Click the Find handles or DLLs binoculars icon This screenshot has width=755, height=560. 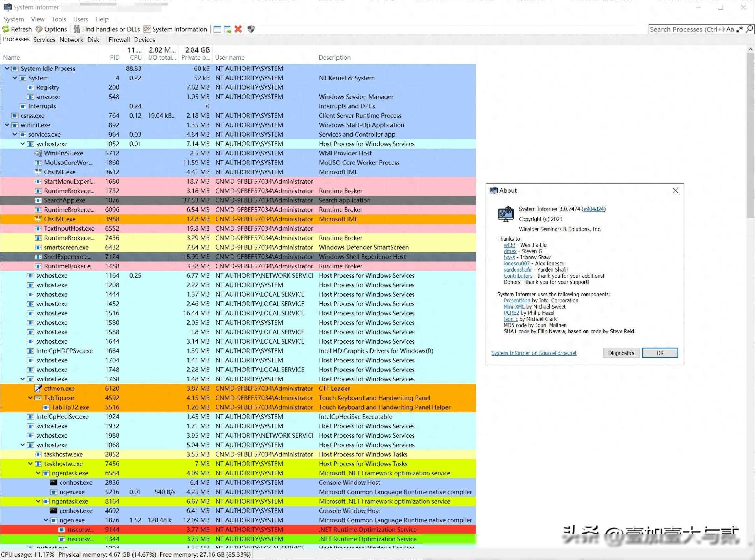click(77, 29)
